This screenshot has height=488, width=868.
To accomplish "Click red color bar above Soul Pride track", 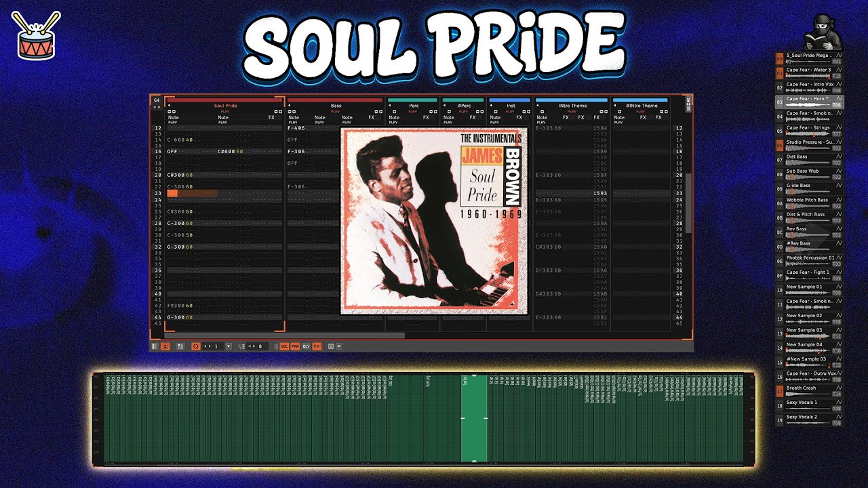I will click(x=224, y=100).
